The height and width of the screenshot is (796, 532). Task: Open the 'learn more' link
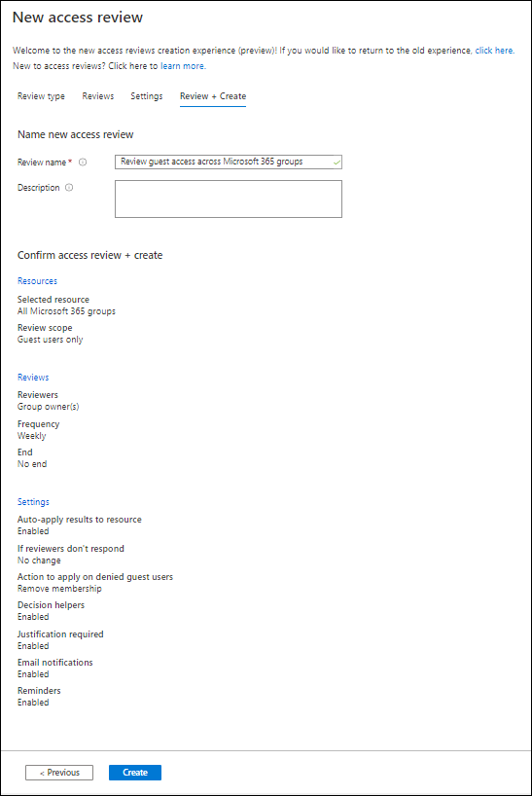coord(183,66)
